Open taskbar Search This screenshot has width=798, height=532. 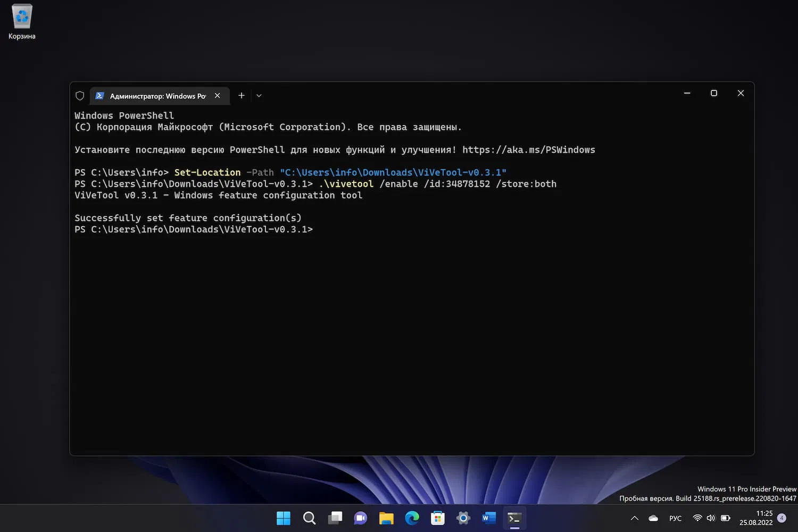pyautogui.click(x=309, y=518)
